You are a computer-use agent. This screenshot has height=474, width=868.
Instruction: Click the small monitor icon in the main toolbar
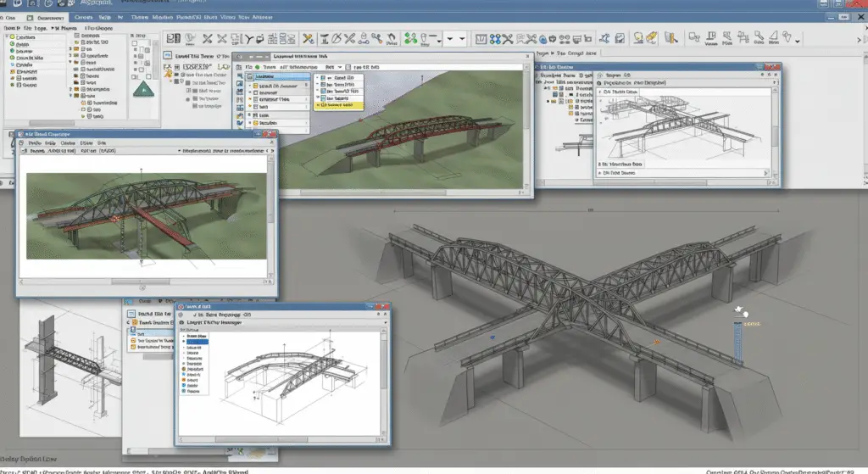tap(576, 39)
